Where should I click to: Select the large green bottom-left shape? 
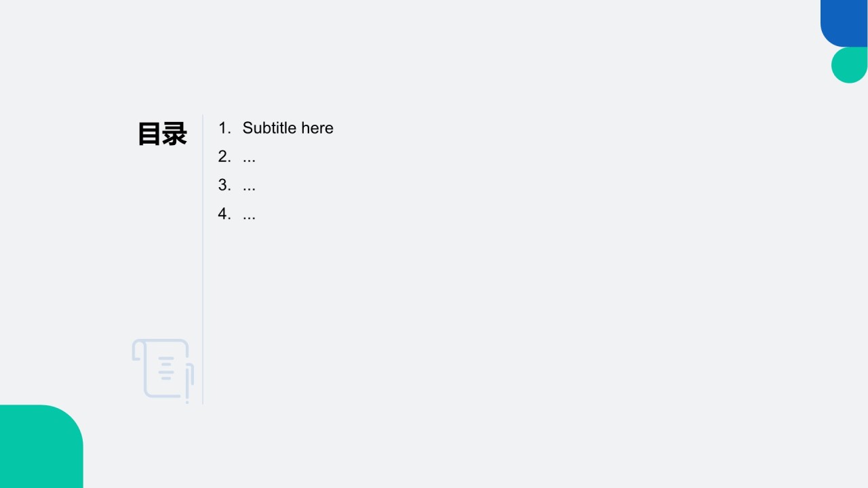coord(41,446)
